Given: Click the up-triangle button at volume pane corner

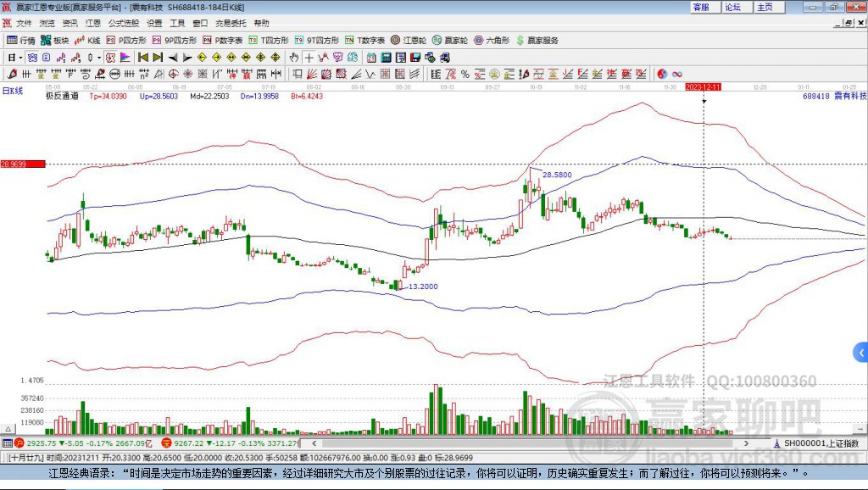Looking at the screenshot, I should coord(8,429).
